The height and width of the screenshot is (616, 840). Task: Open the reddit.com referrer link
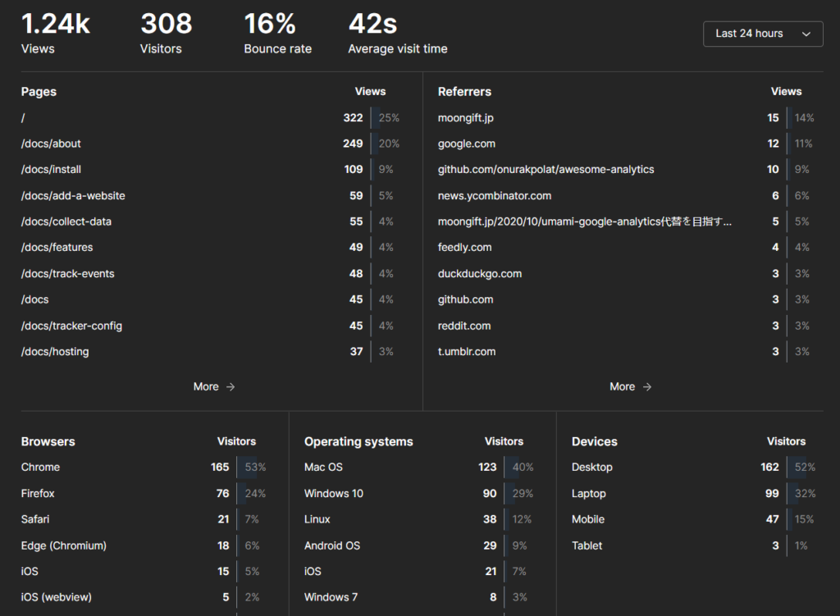pos(463,326)
